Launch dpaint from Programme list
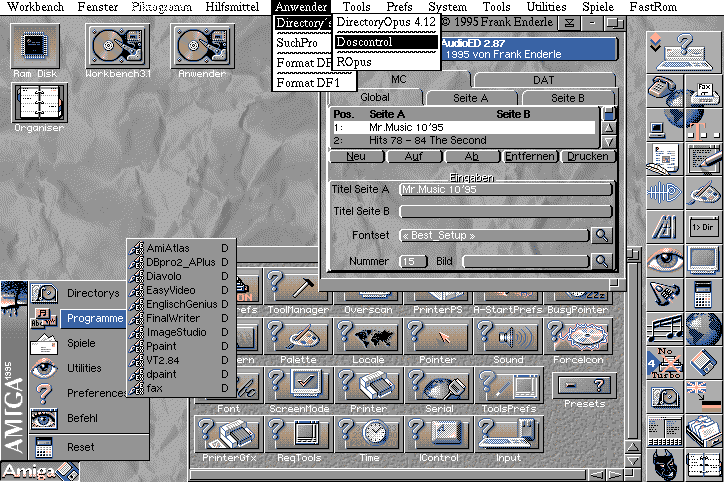This screenshot has width=724, height=482. (181, 374)
